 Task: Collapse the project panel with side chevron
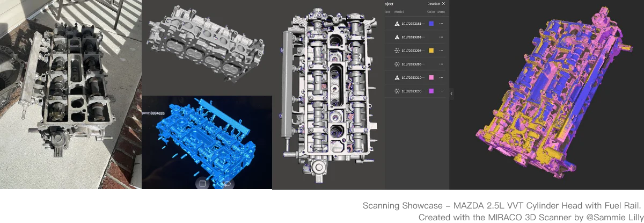[451, 94]
